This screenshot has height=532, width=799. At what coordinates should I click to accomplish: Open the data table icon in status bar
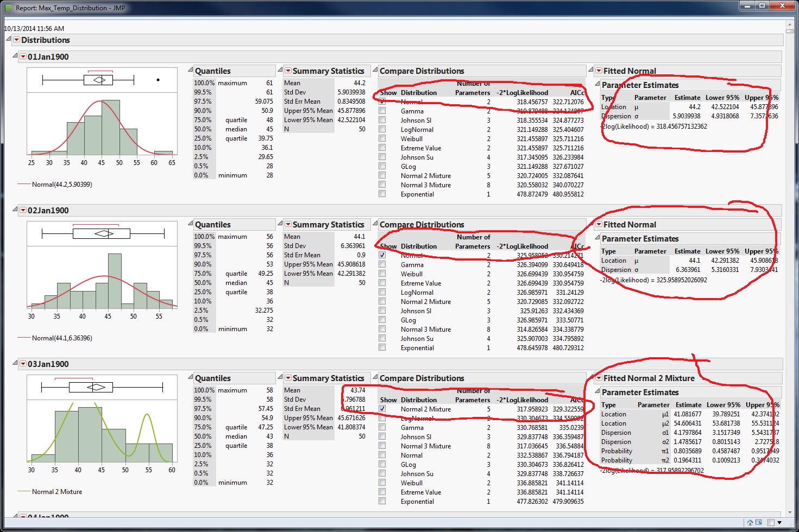click(758, 522)
